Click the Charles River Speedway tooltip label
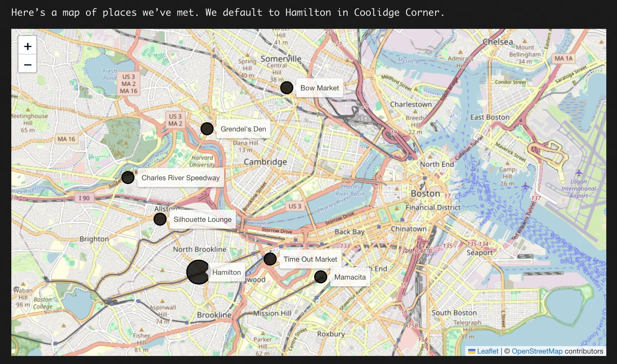Viewport: 617px width, 364px height. (x=181, y=178)
